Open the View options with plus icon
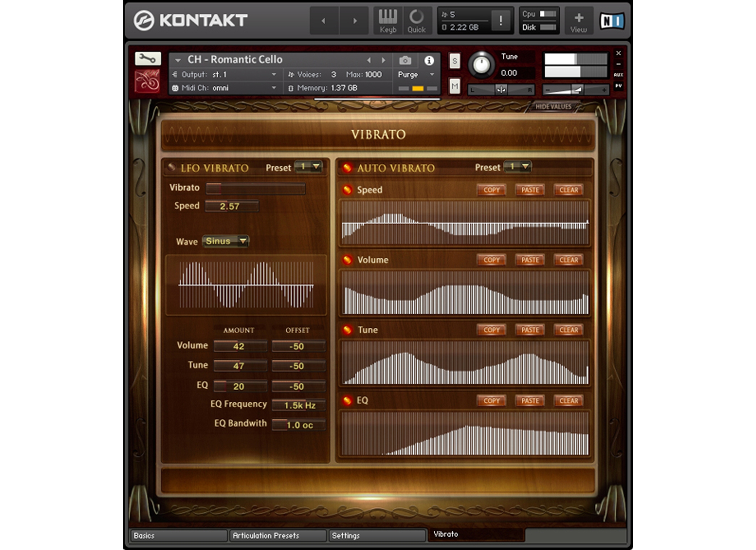Viewport: 756px width, 550px height. [579, 21]
